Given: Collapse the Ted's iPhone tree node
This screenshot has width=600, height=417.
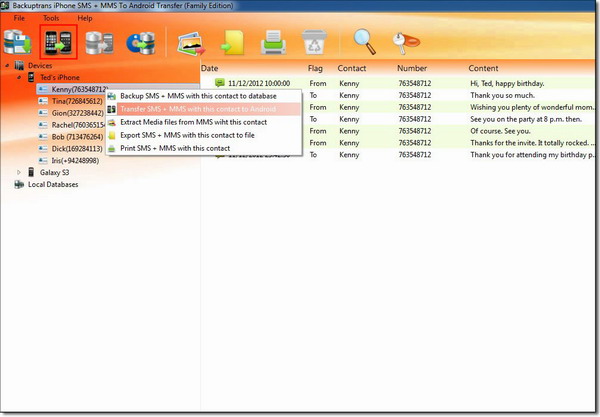Looking at the screenshot, I should click(x=19, y=77).
